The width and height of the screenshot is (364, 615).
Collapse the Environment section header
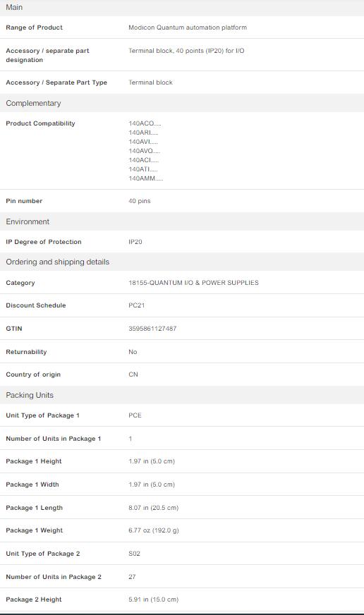182,221
